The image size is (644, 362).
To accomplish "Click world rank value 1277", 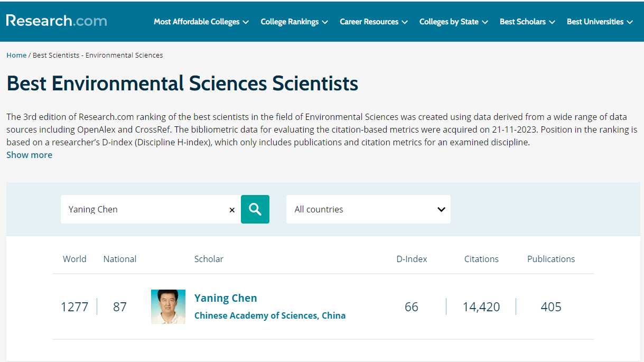I will [x=74, y=307].
